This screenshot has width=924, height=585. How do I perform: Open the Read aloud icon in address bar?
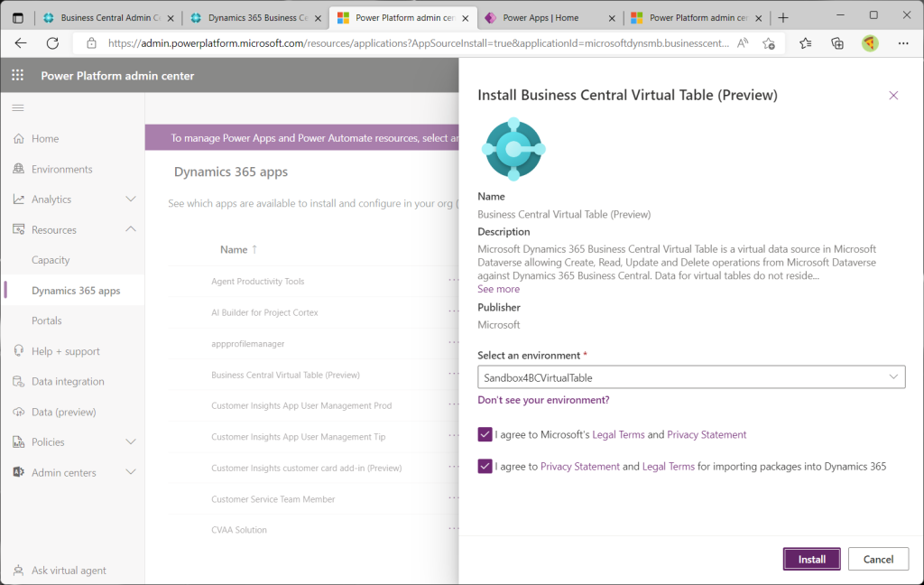(743, 43)
